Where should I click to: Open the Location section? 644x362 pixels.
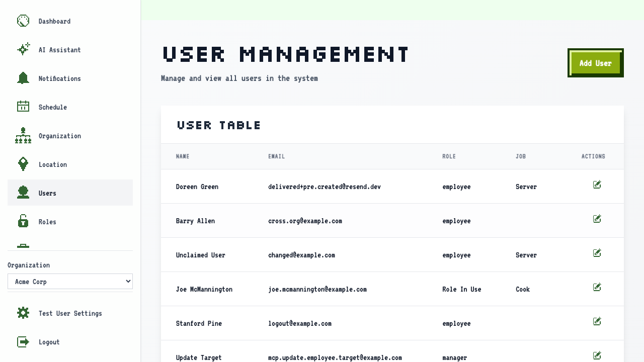pos(70,164)
